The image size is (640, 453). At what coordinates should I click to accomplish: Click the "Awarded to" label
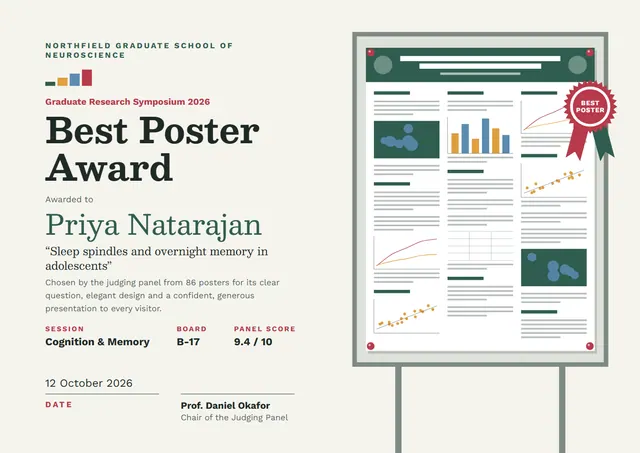coord(69,199)
